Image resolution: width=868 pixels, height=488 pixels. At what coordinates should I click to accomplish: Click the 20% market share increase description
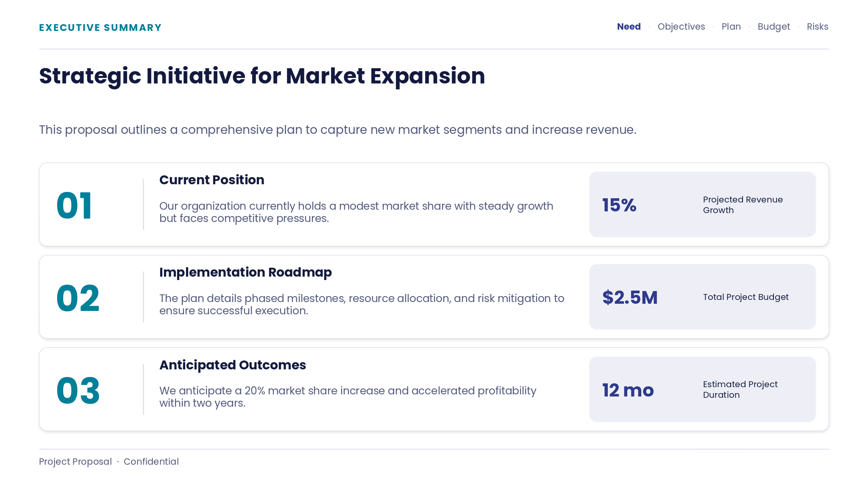point(348,396)
